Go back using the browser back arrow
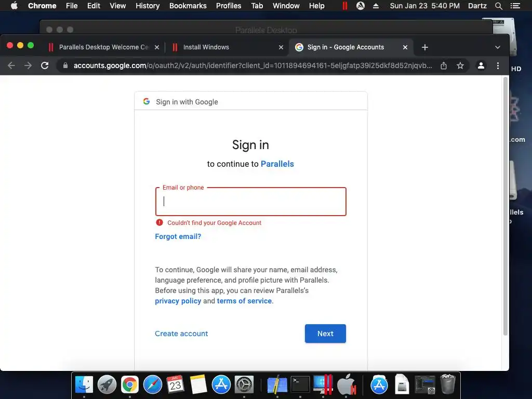This screenshot has width=532, height=399. point(11,65)
